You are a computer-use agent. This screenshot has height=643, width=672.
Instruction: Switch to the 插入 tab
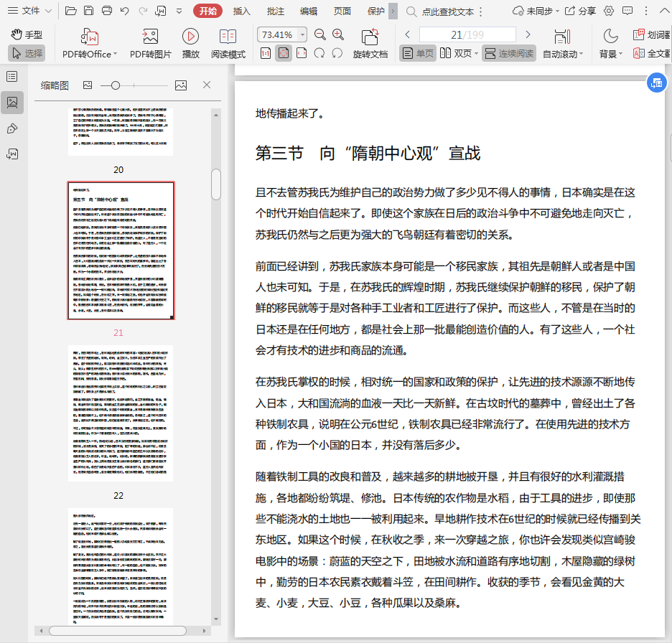(x=242, y=11)
